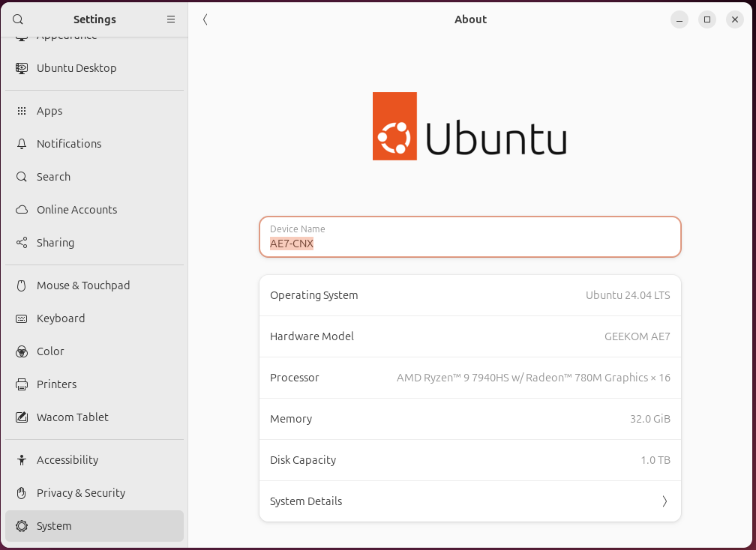Screen dimensions: 756x550
Task: Click the About page title
Action: point(470,19)
